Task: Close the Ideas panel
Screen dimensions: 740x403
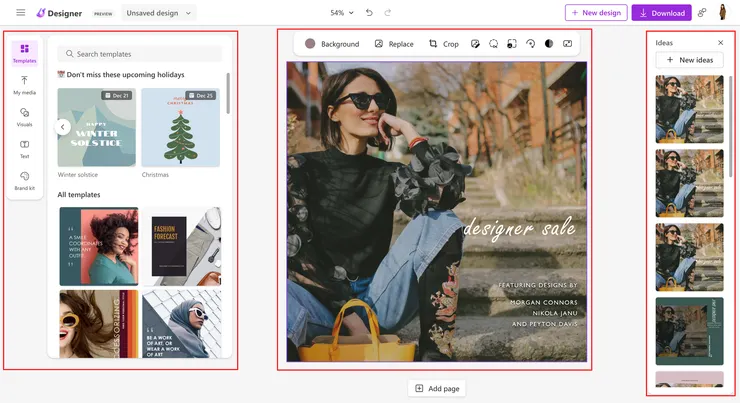Action: tap(720, 43)
